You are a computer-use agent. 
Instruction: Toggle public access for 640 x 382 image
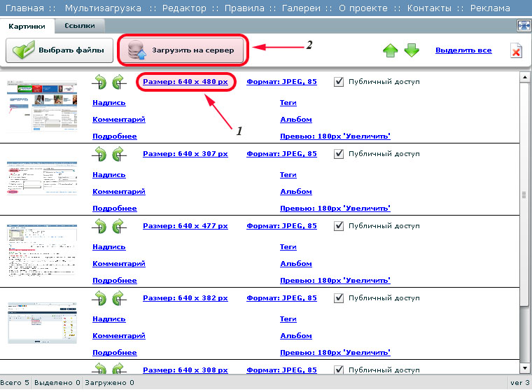point(339,298)
